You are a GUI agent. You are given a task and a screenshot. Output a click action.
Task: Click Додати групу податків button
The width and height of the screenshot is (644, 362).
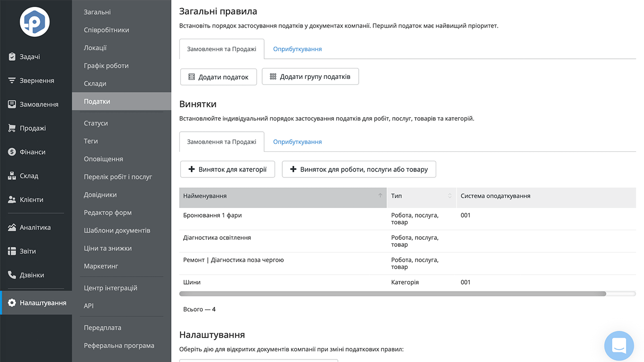pos(310,77)
